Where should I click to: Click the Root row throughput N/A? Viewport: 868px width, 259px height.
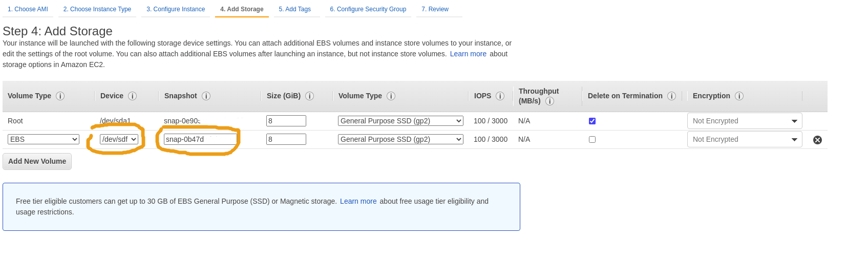[524, 121]
